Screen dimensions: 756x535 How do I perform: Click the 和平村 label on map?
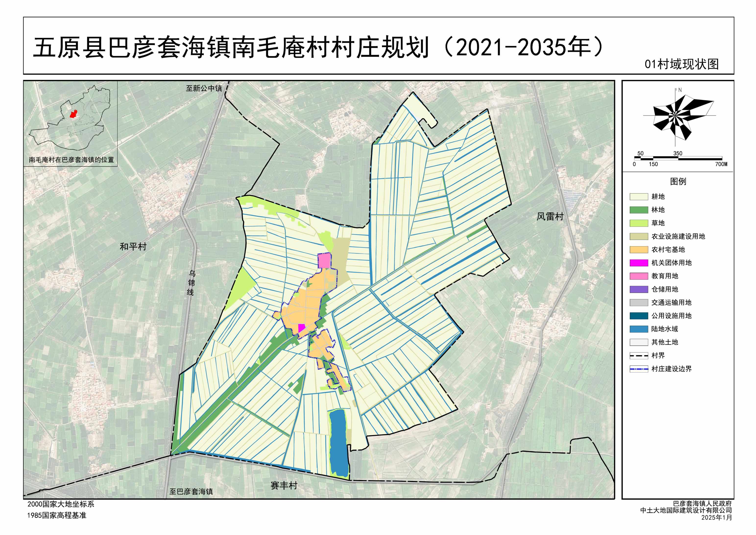(x=133, y=246)
